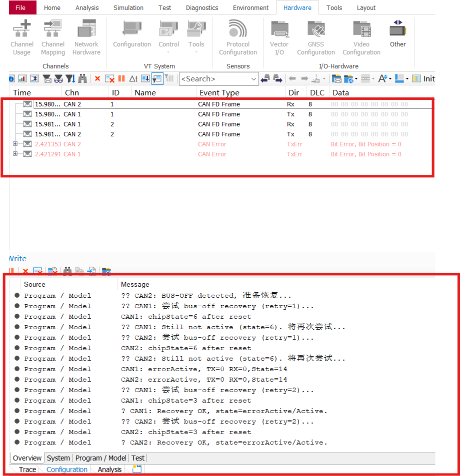Clear all messages from the Trace window
The width and height of the screenshot is (460, 476).
tap(110, 78)
